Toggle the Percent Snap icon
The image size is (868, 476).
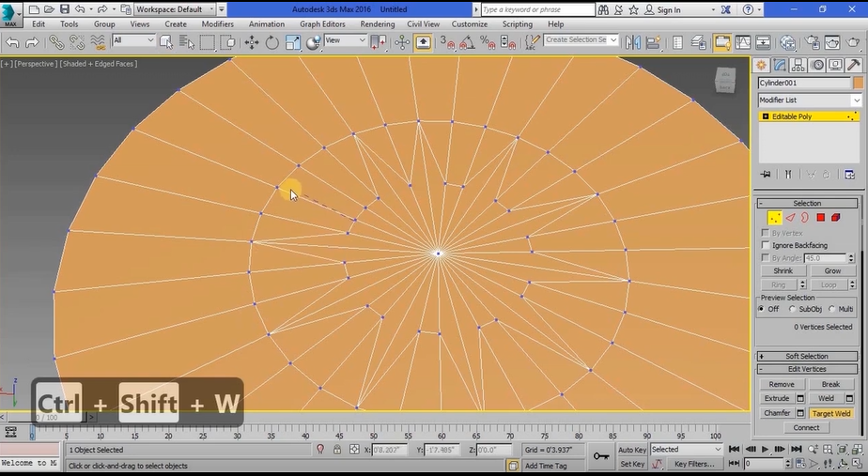pyautogui.click(x=488, y=42)
